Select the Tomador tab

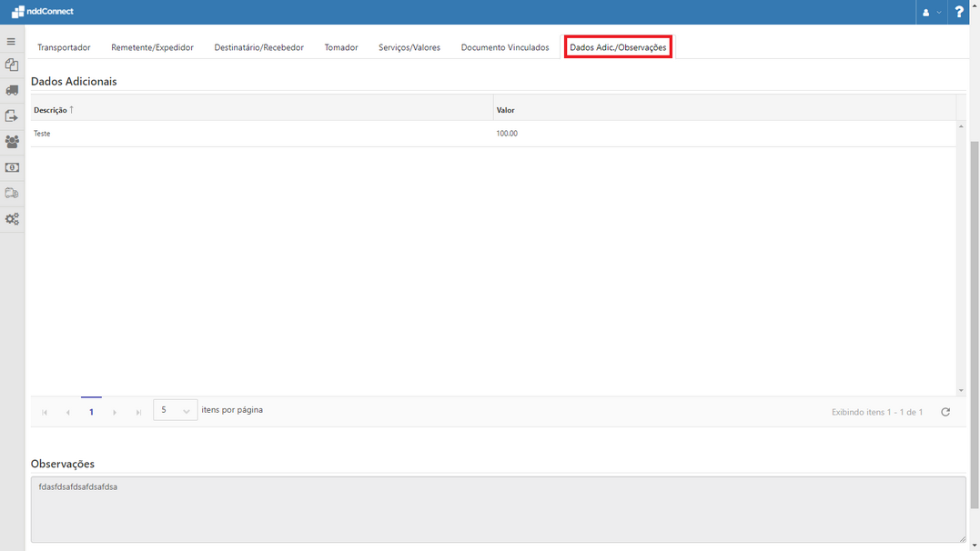tap(341, 46)
